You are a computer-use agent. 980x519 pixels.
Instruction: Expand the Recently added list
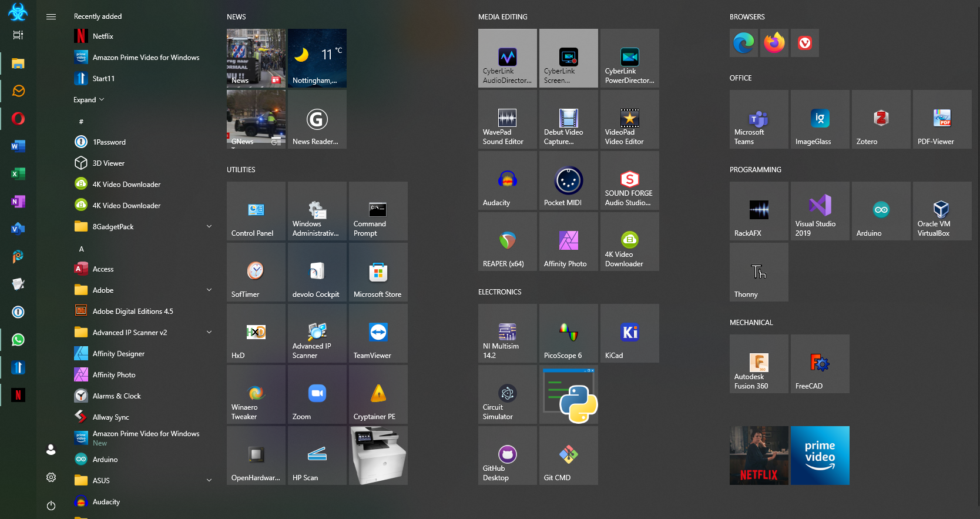[x=89, y=100]
